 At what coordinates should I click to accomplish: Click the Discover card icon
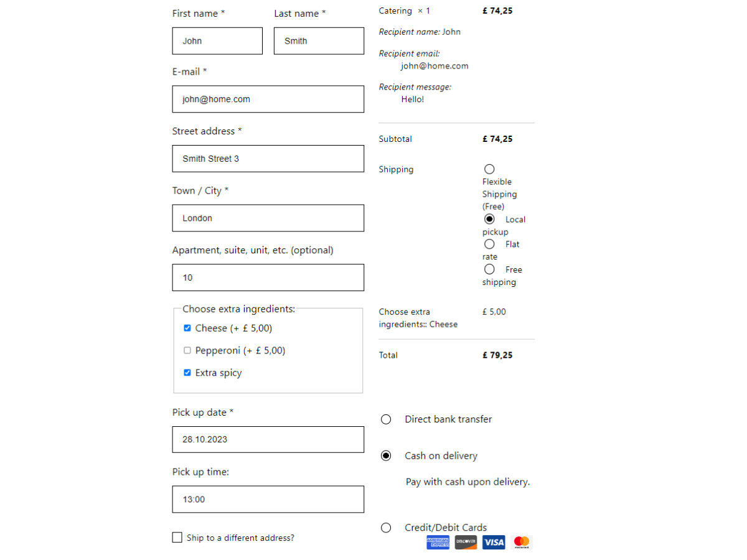pyautogui.click(x=466, y=542)
